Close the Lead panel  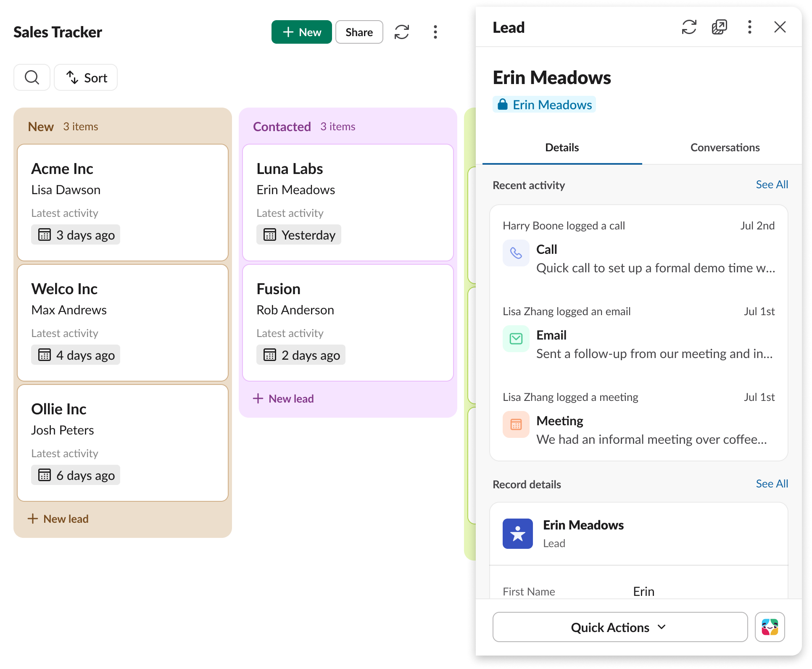click(x=780, y=27)
